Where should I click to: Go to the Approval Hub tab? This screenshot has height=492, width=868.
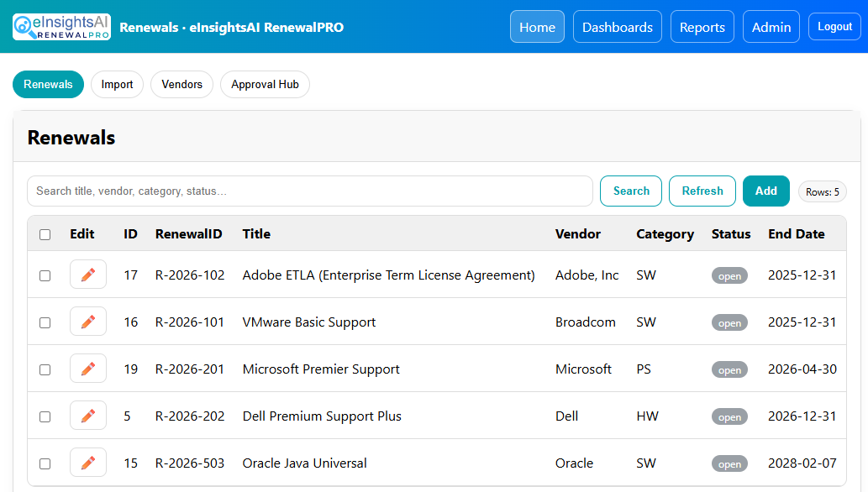coord(265,84)
